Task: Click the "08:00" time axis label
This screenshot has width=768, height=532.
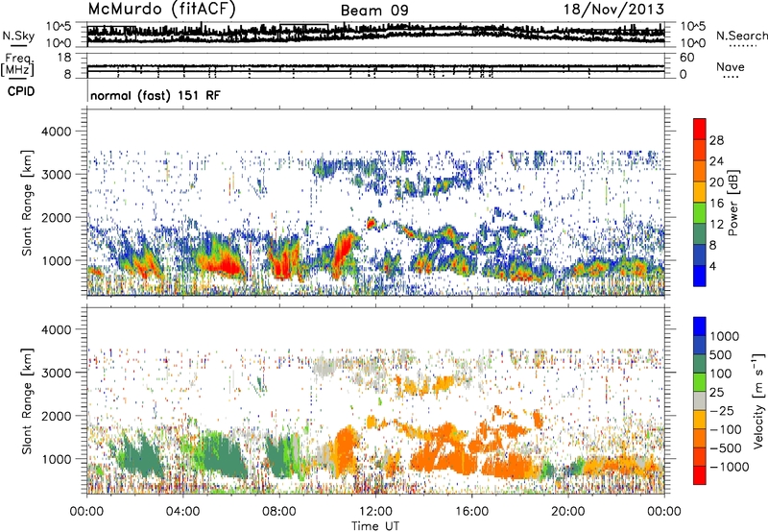Action: click(279, 512)
